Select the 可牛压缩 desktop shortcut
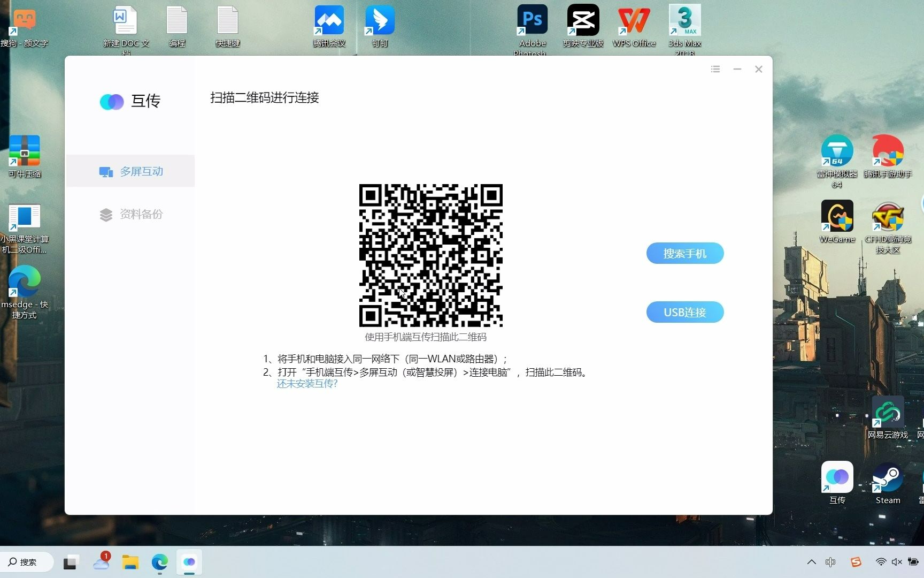Viewport: 924px width, 578px height. pos(24,156)
